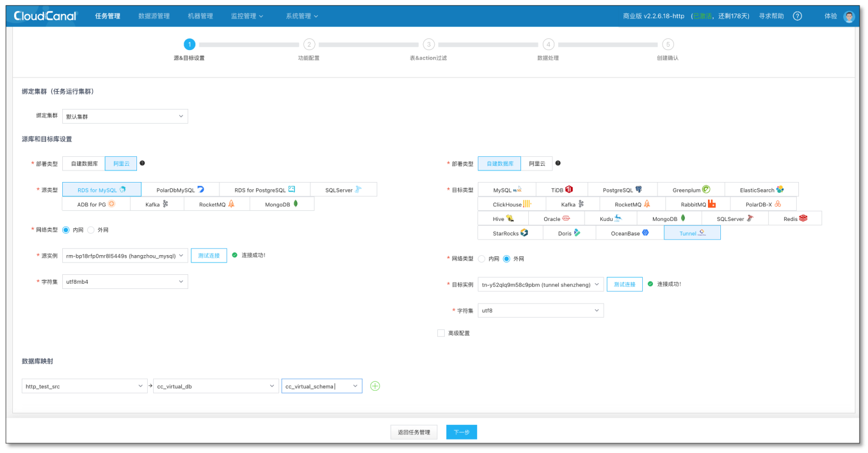
Task: Select Hive target type
Action: [x=503, y=219]
